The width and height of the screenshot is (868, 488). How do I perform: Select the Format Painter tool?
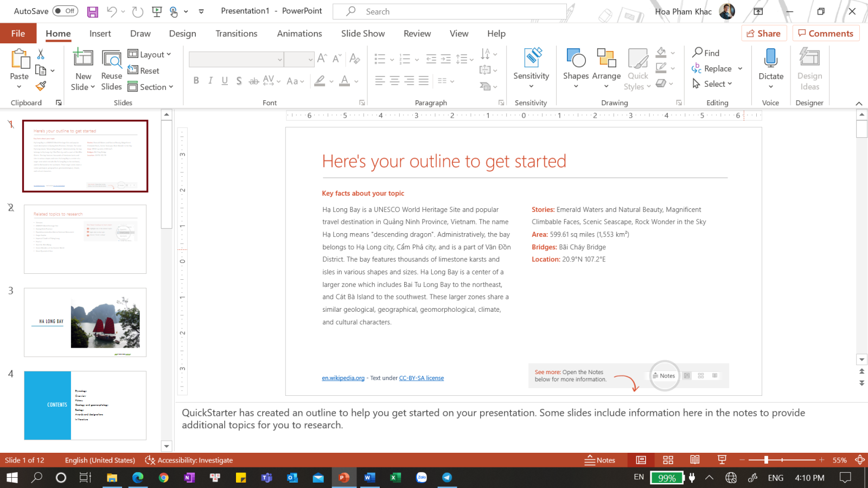point(40,86)
